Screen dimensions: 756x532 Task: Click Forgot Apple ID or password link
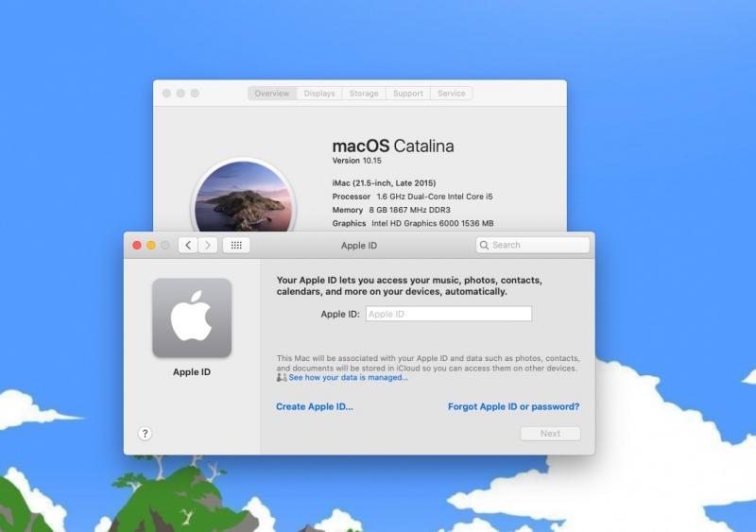[x=513, y=406]
